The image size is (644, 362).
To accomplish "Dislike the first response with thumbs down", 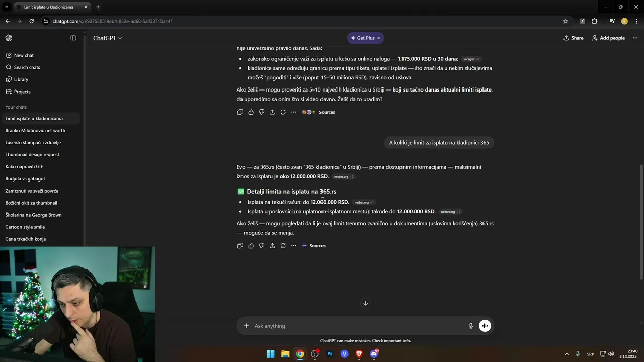I will click(x=262, y=112).
